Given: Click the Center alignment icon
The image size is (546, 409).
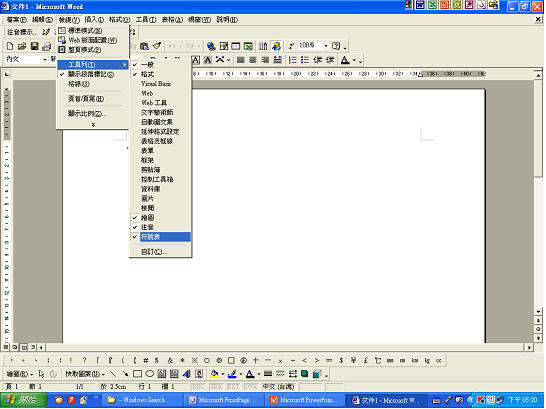Looking at the screenshot, I should 253,60.
